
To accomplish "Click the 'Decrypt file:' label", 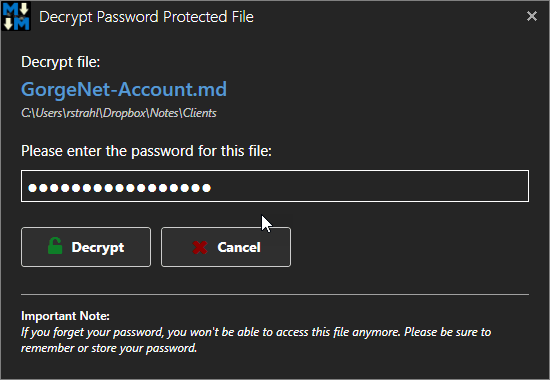I will 61,62.
